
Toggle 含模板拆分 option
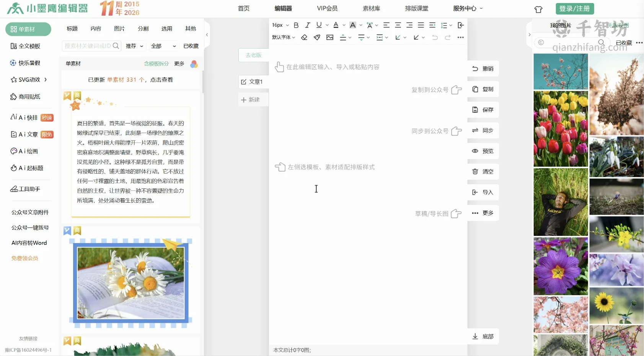(x=156, y=63)
